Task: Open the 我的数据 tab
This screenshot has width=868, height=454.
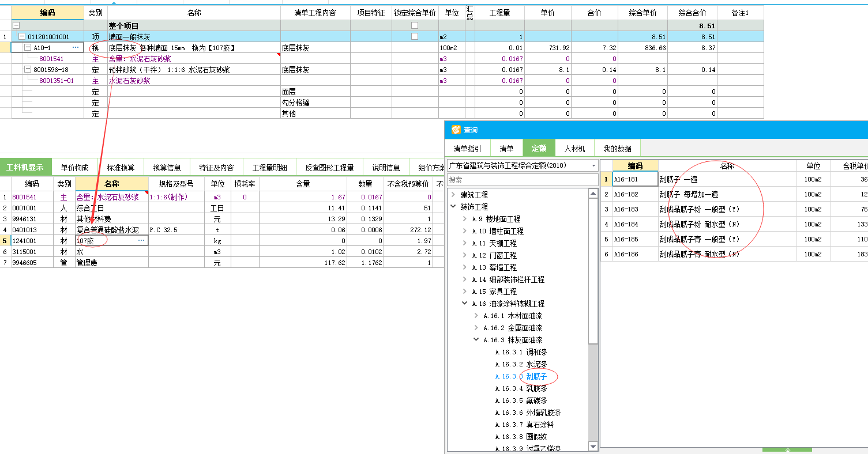Action: point(617,149)
